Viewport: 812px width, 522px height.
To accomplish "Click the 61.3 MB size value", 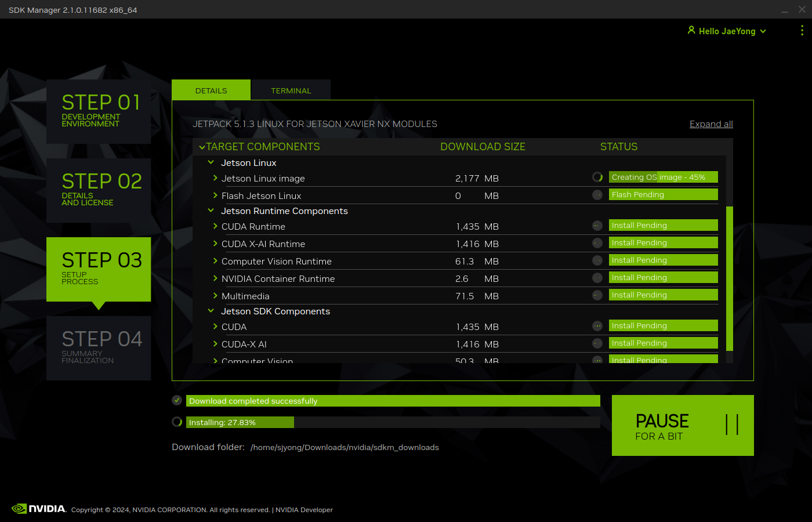I will click(x=477, y=262).
